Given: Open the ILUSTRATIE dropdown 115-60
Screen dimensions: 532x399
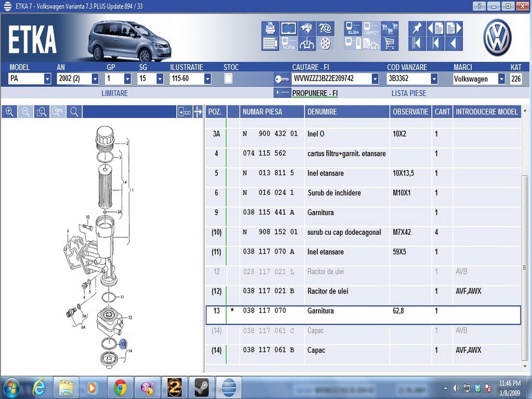Looking at the screenshot, I should tap(207, 79).
